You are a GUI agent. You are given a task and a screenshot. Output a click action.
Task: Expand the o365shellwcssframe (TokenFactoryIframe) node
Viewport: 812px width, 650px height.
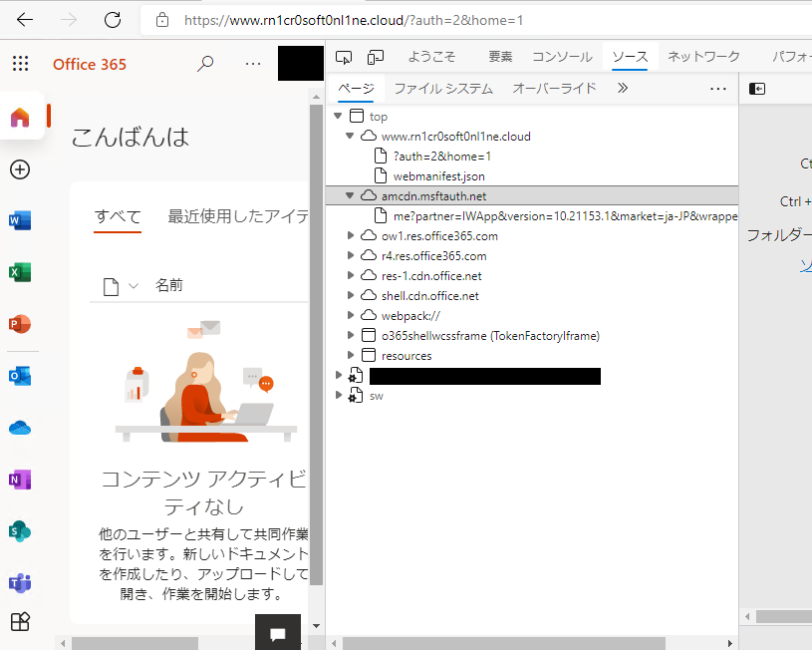click(351, 335)
